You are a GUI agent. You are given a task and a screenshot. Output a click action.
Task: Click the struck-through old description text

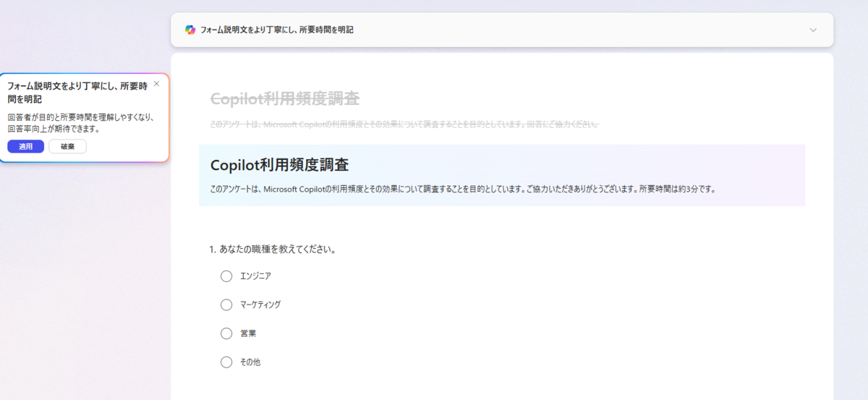click(x=404, y=124)
